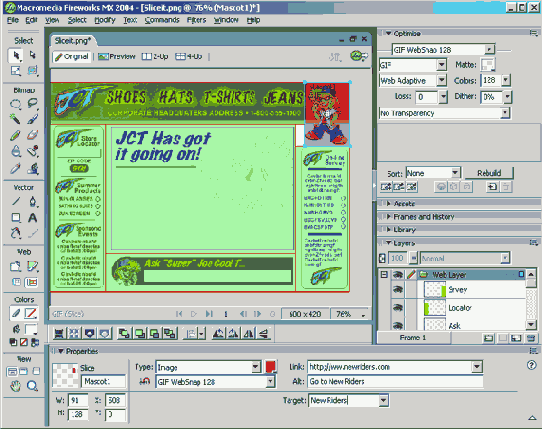Click the red slice color swatch
Image resolution: width=542 pixels, height=429 pixels.
tap(270, 366)
